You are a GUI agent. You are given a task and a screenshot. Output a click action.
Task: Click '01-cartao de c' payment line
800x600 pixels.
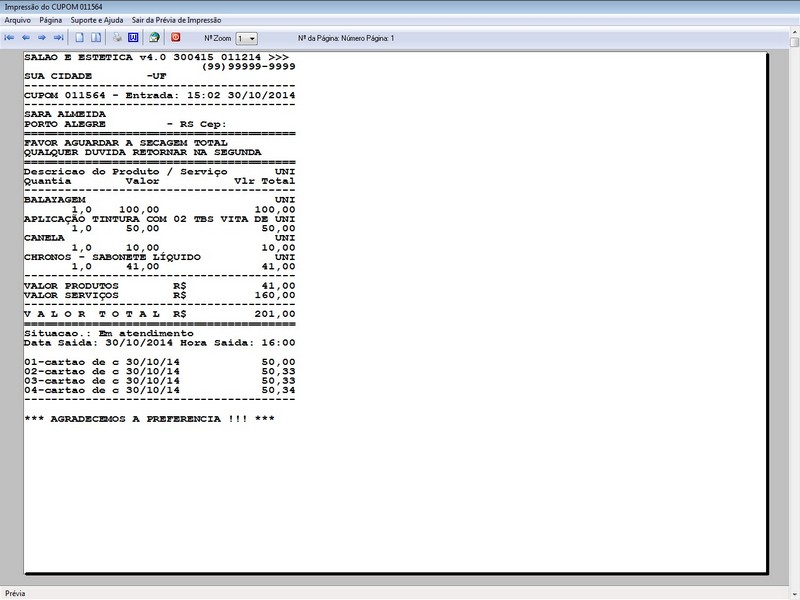160,362
